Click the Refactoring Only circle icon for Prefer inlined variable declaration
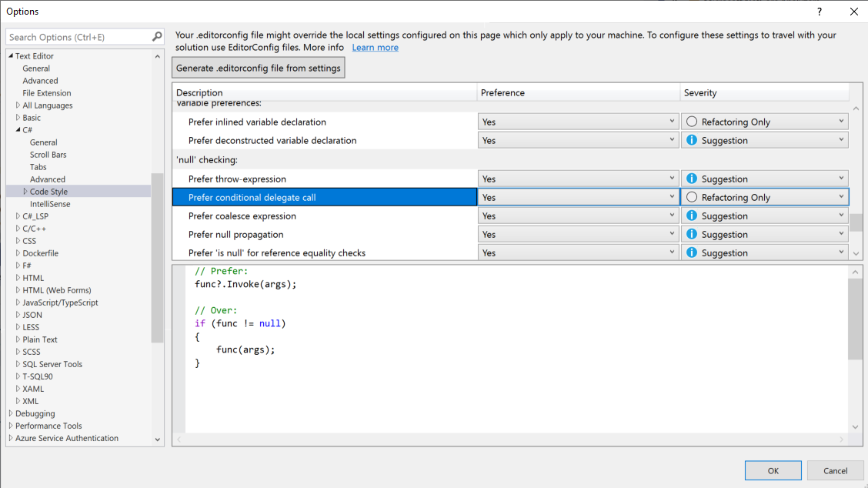Screen dimensions: 868x488 [x=690, y=121]
